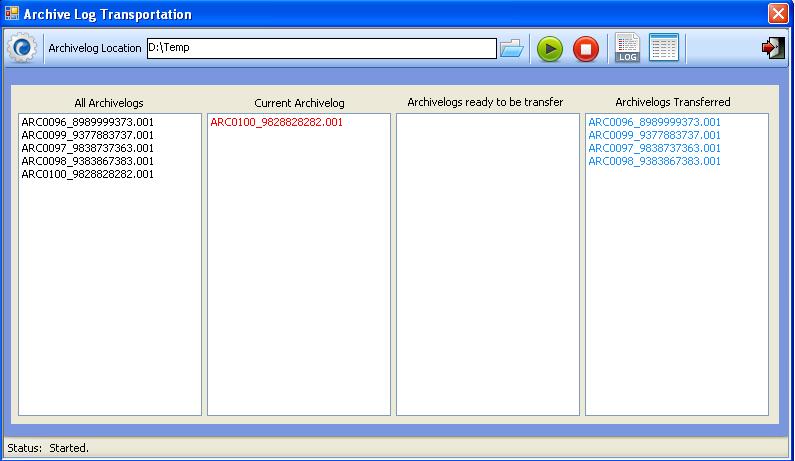Viewport: 795px width, 461px height.
Task: Select ARC0098_9383867383.001 in Archivelogs Transferred
Action: point(654,161)
